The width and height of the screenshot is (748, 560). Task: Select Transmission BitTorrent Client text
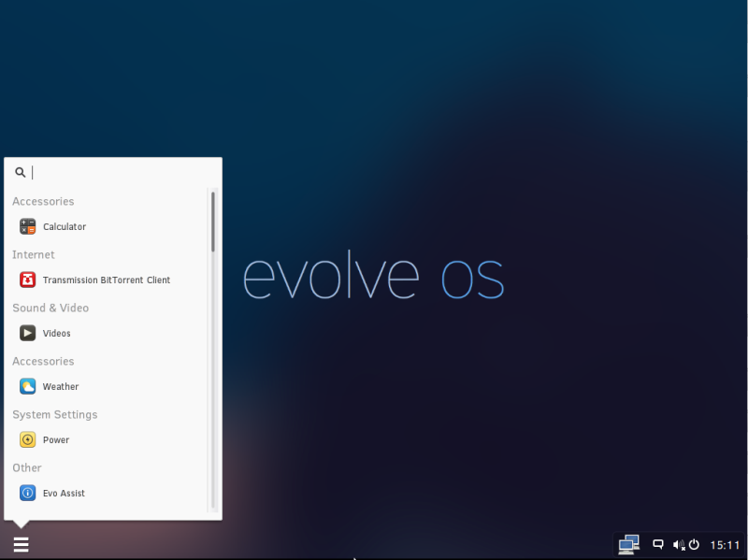click(x=107, y=280)
